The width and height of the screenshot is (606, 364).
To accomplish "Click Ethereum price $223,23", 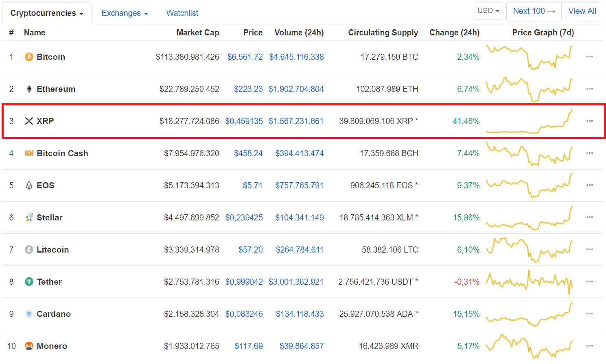I will [x=248, y=89].
